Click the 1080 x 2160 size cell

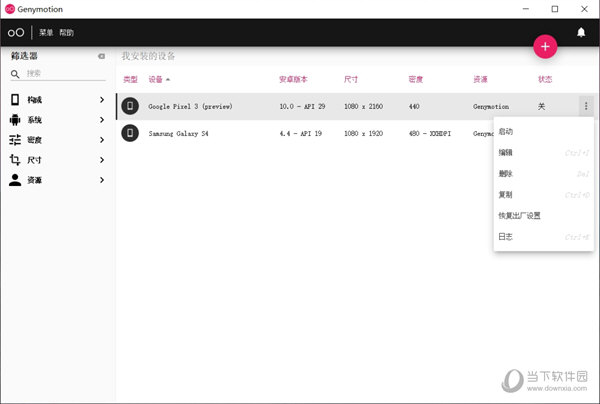(363, 106)
